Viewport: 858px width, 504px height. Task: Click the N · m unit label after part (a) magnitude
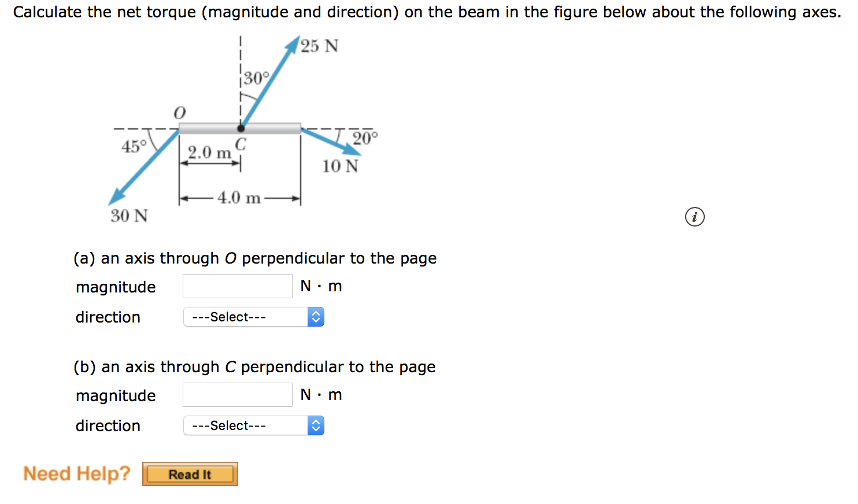tap(321, 286)
